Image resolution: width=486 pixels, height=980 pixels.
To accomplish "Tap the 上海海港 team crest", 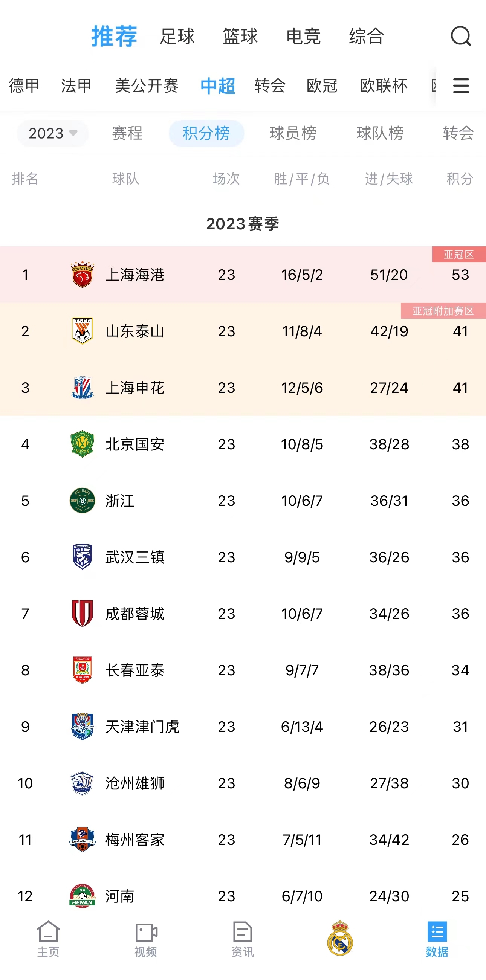I will tap(82, 274).
